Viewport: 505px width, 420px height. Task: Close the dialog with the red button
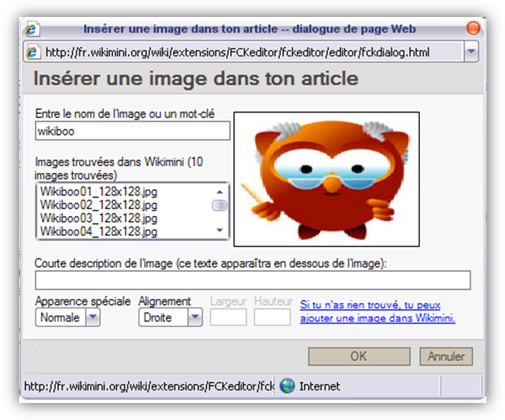(473, 28)
